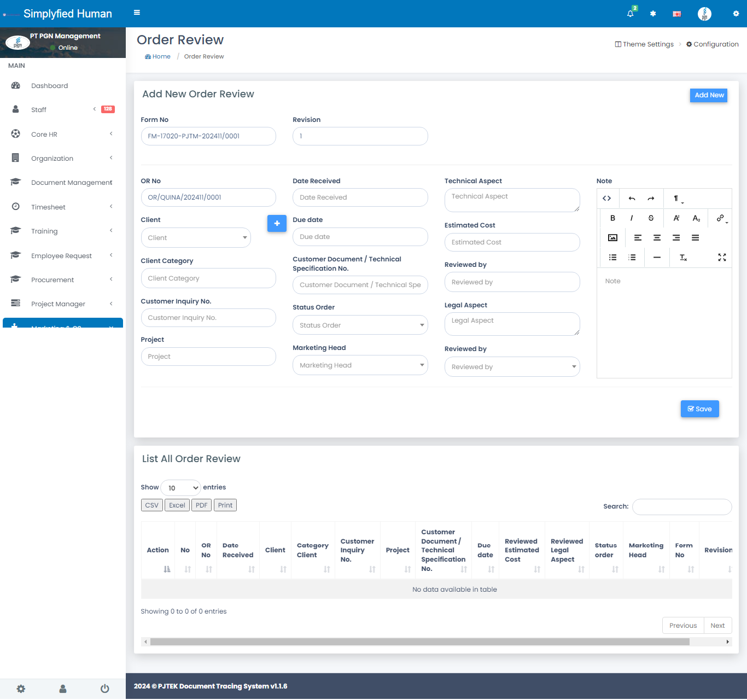
Task: Expand the Procurement sidebar menu
Action: tap(52, 280)
